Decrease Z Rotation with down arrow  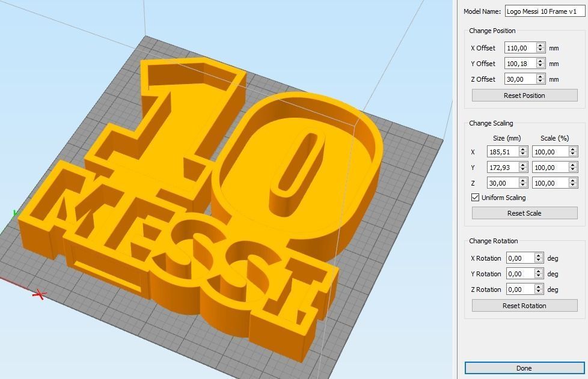coord(539,292)
